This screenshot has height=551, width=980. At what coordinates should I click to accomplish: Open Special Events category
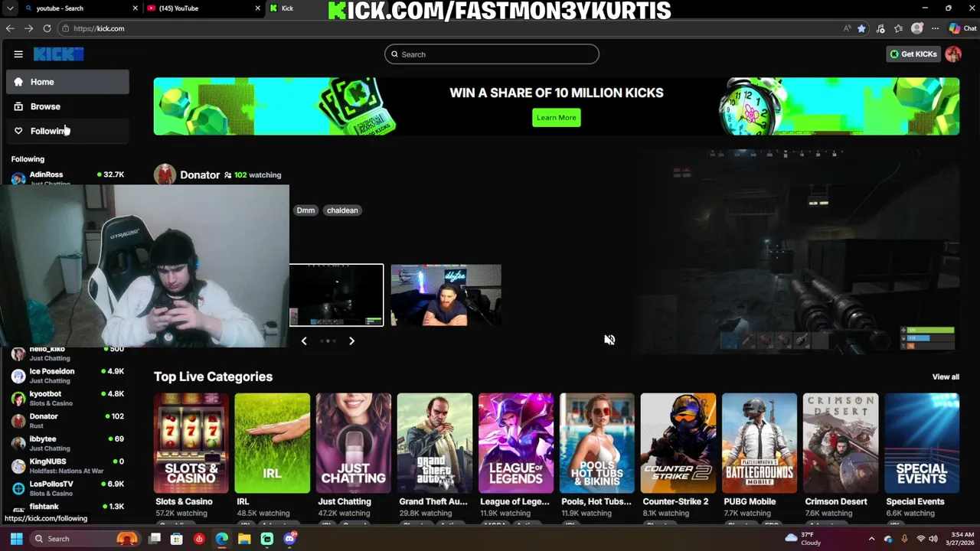point(922,443)
